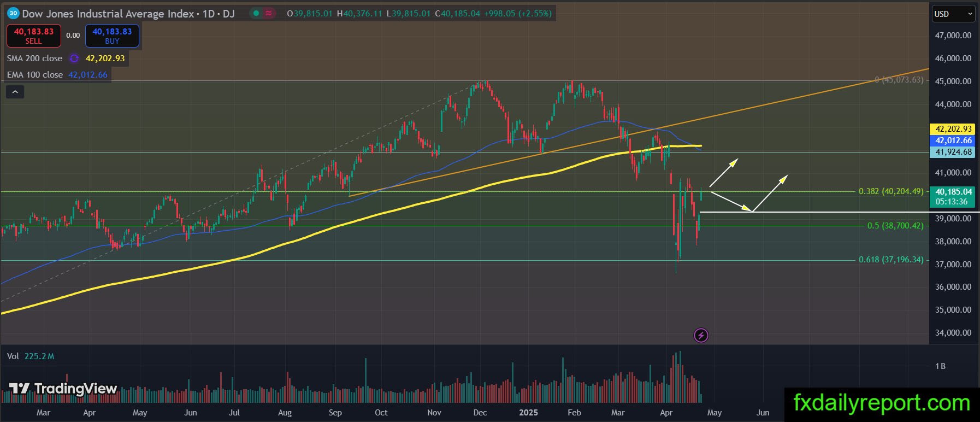Click the Feb label on time axis
The image size is (980, 422).
(x=574, y=413)
